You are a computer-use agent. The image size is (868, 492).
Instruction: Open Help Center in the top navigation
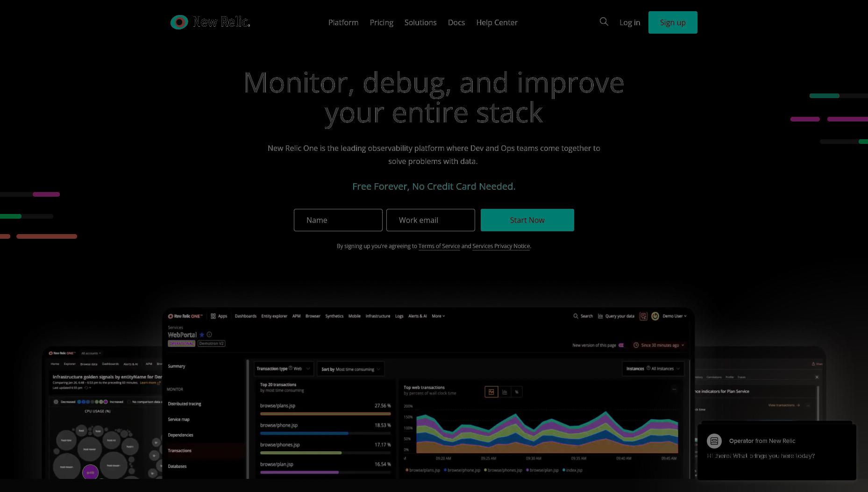tap(497, 22)
